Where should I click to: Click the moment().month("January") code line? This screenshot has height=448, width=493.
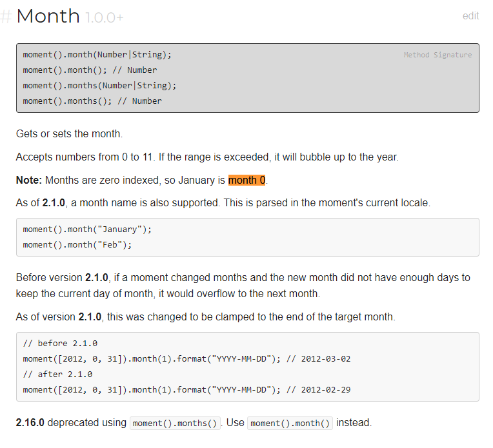87,229
